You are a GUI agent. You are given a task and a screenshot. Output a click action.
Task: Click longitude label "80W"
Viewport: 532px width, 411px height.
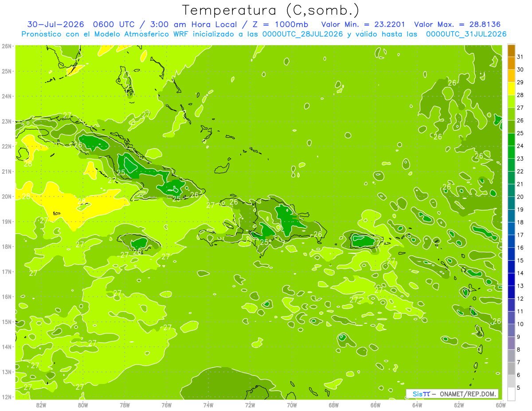point(83,405)
